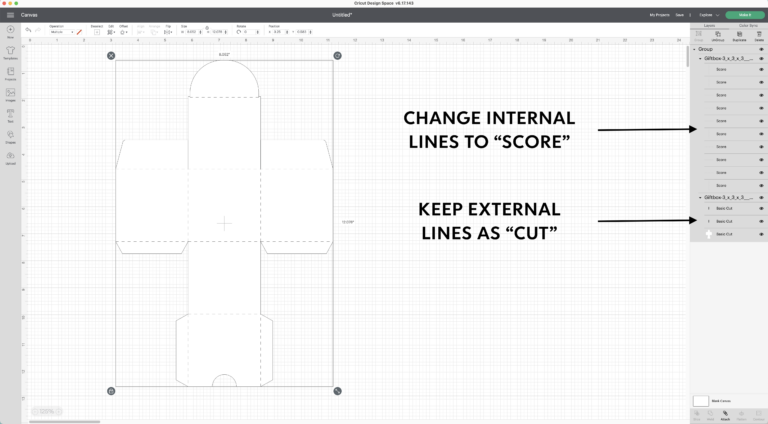Click the UnGroup icon in Layers panel
The image size is (768, 424).
tap(716, 34)
